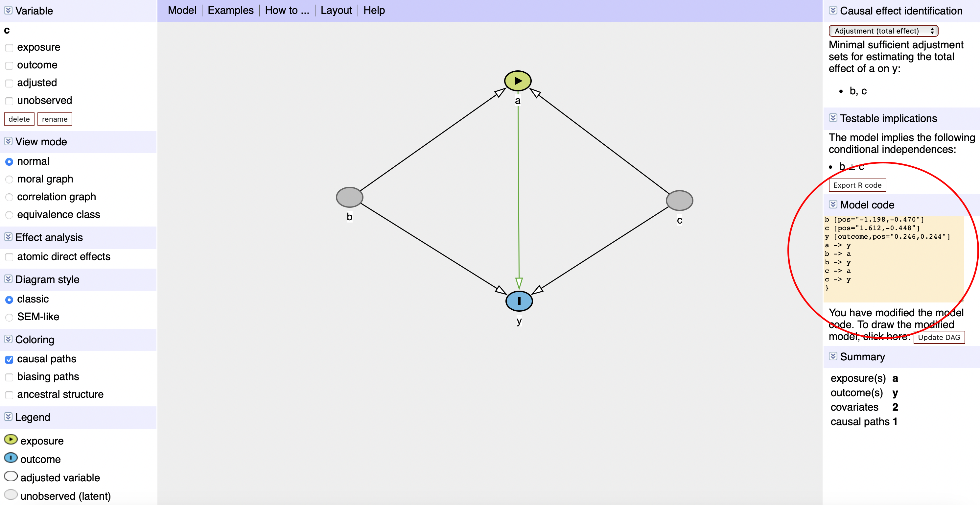Select the gray node b
The image size is (980, 505).
349,197
